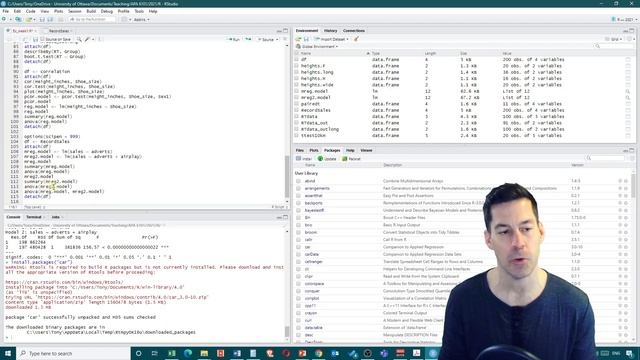Open Outlook from the taskbar

335,353
